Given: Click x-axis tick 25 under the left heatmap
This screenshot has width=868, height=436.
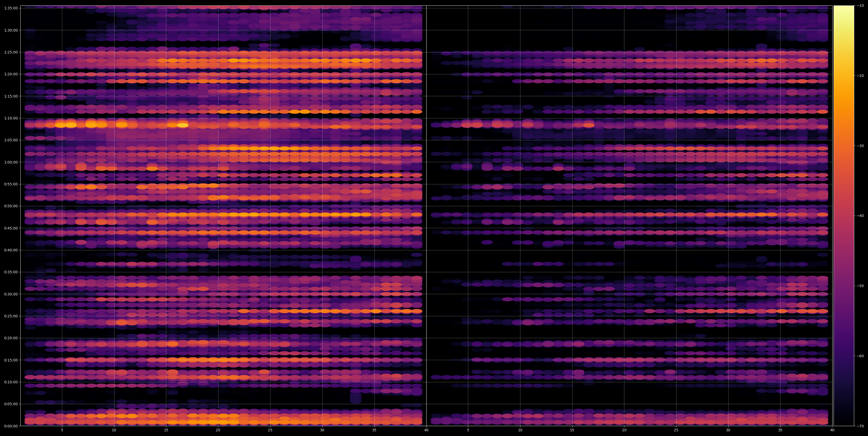Looking at the screenshot, I should click(x=270, y=430).
